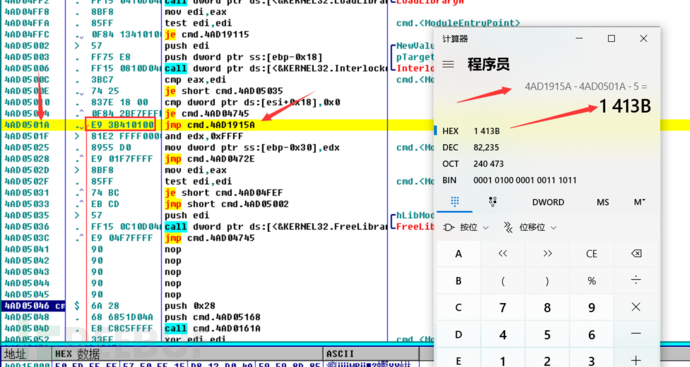Select the je cmd.4AD19115 instruction
Viewport: 690px width, 367px height.
pyautogui.click(x=207, y=34)
